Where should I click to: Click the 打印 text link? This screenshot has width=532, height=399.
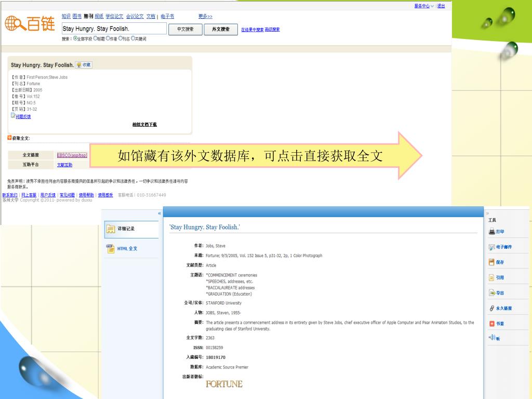tap(500, 232)
